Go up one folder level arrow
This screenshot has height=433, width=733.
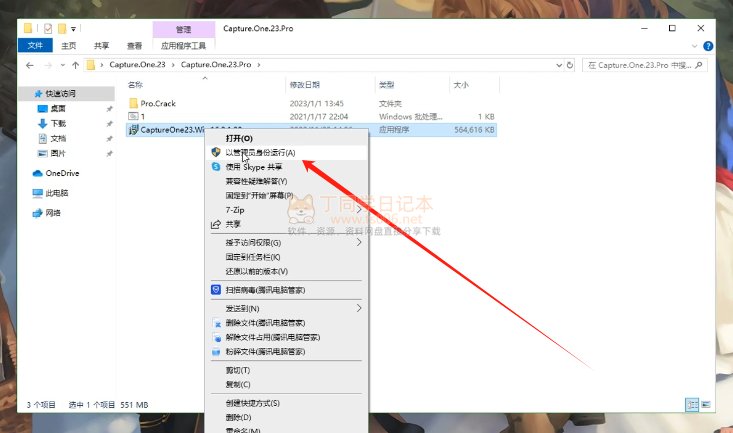pyautogui.click(x=75, y=65)
